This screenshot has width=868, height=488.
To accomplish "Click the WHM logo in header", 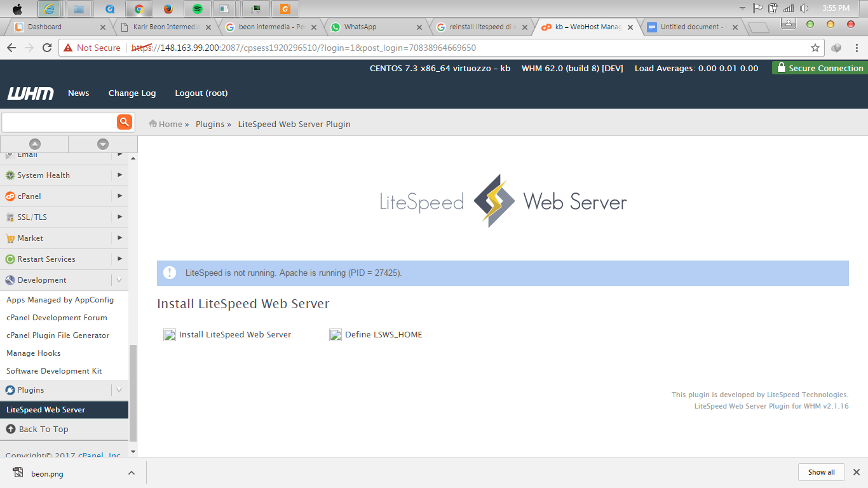I will [x=31, y=93].
